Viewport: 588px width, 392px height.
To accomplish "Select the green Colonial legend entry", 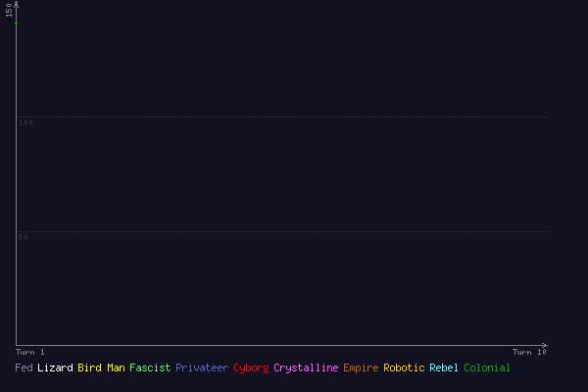I will [x=487, y=368].
